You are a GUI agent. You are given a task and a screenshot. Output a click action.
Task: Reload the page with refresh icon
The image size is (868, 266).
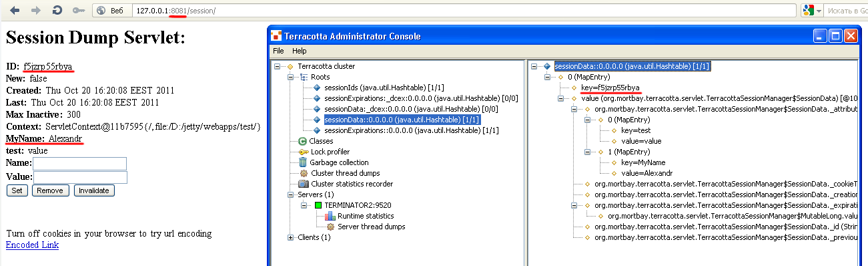[x=57, y=11]
